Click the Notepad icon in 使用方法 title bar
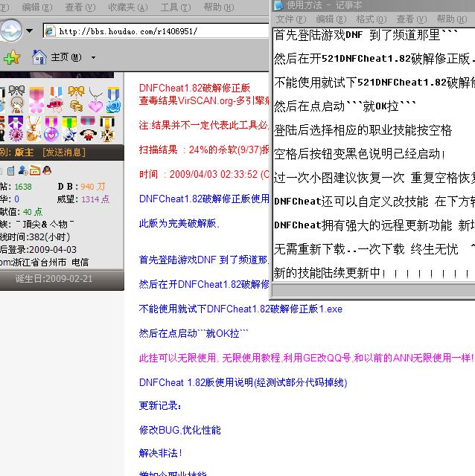 coord(278,5)
